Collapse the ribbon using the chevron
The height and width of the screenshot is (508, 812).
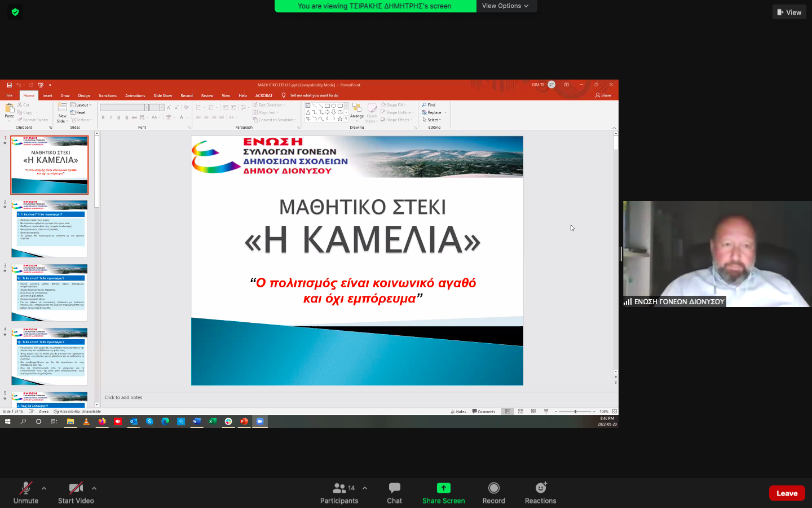(614, 128)
